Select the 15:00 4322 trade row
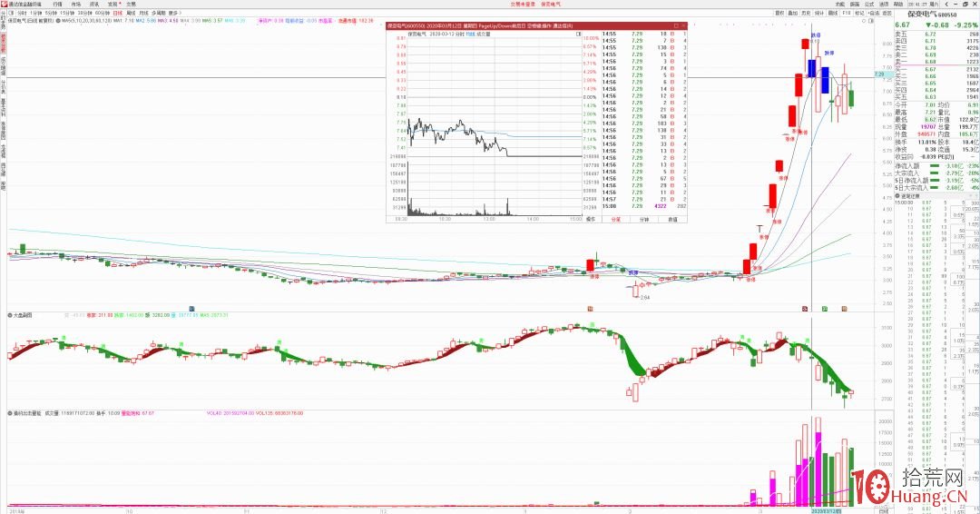Screen dimensions: 980x514 (644, 206)
